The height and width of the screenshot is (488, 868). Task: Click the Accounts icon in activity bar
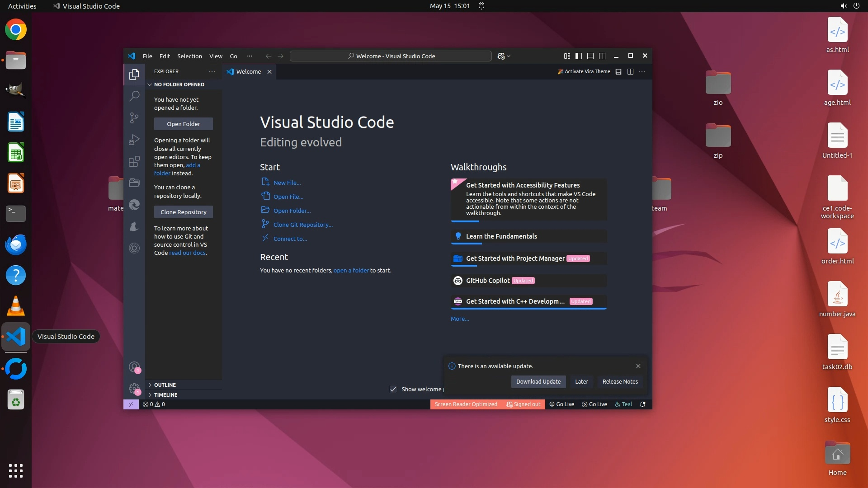pos(134,367)
